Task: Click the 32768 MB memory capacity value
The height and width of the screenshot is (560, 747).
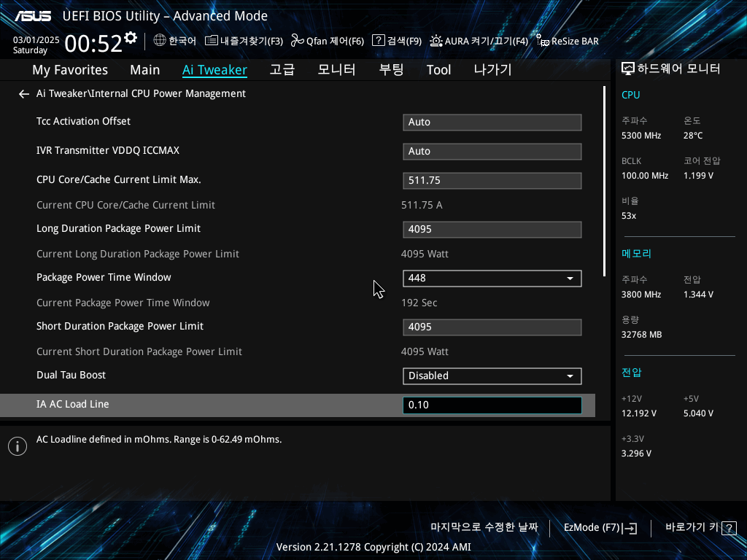Action: [x=642, y=335]
